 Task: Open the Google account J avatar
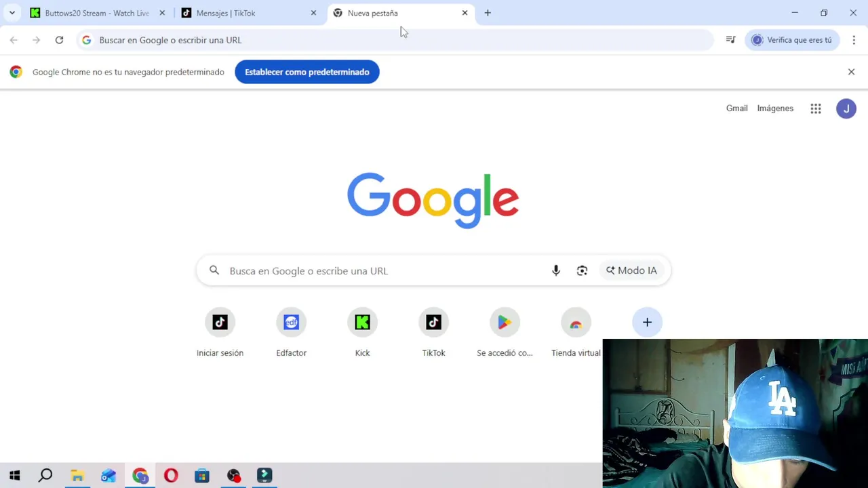(x=846, y=108)
